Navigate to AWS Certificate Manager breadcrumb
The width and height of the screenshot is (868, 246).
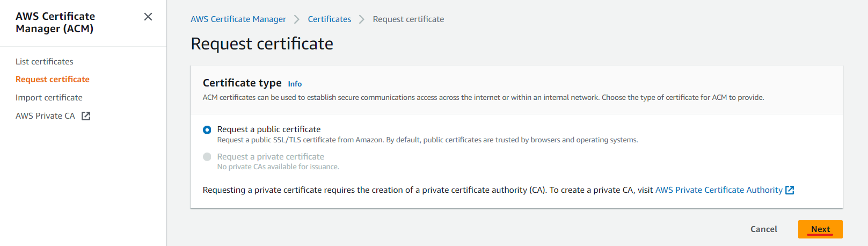point(238,19)
